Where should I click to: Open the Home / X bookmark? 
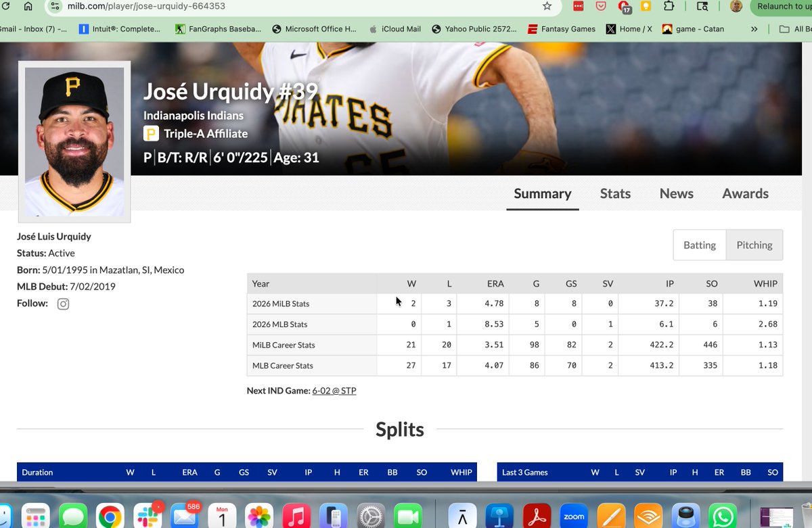[x=629, y=29]
